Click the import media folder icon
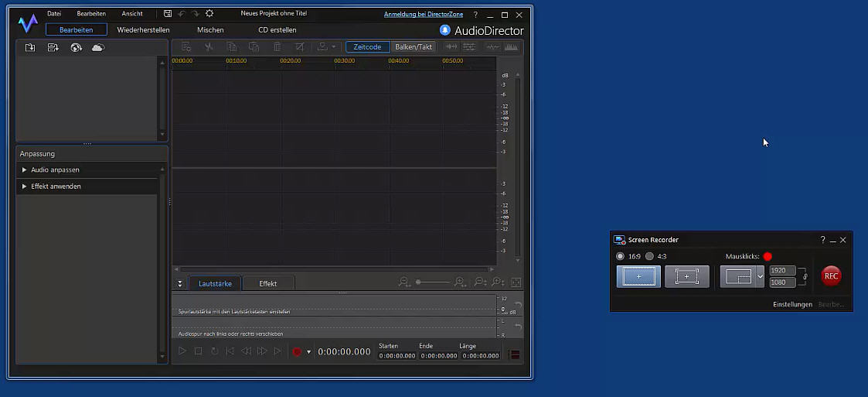Viewport: 868px width, 397px height. [30, 48]
